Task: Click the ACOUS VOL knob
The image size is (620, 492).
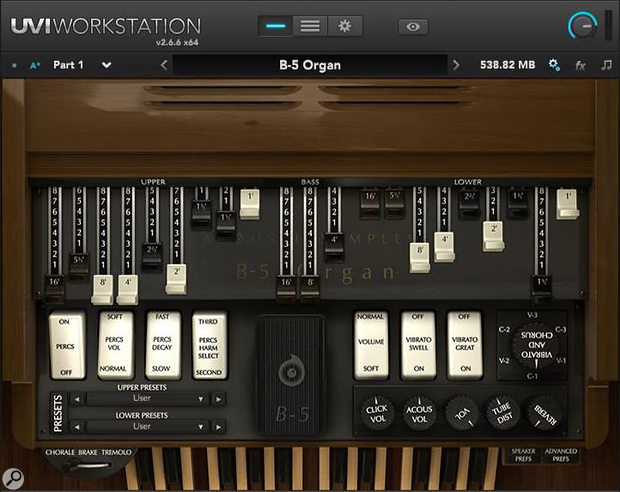Action: 419,413
